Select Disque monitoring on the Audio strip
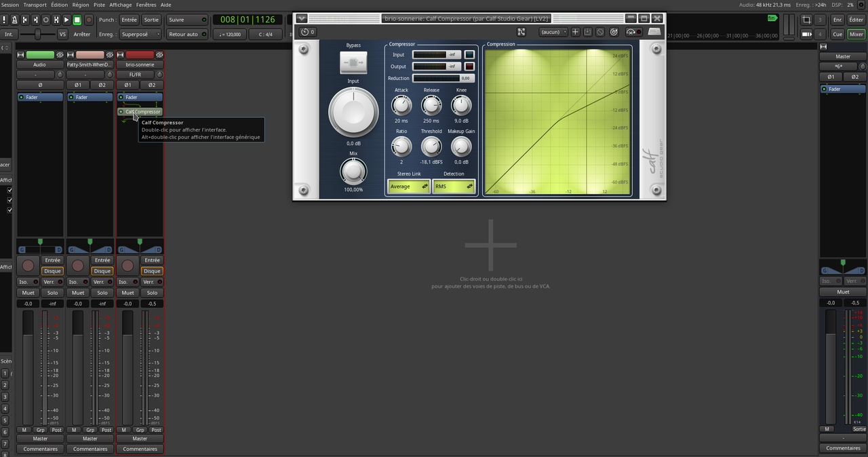Viewport: 868px width, 457px height. tap(52, 271)
